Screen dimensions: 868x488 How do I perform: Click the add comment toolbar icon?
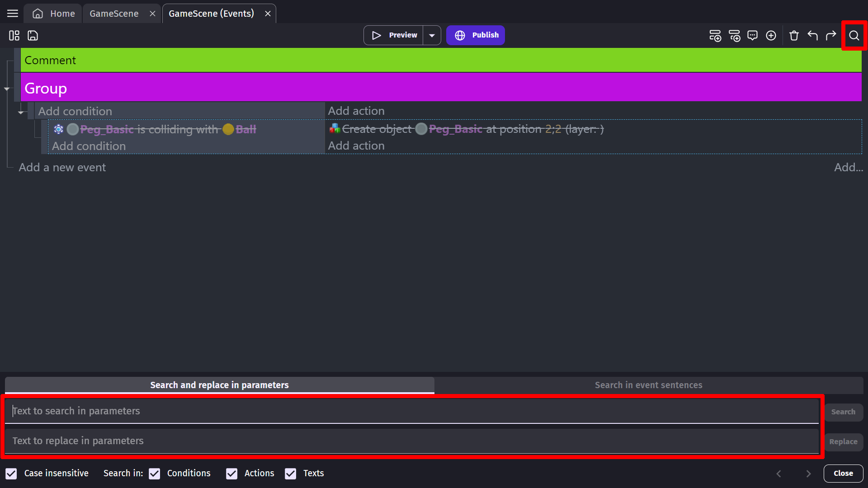pos(752,35)
